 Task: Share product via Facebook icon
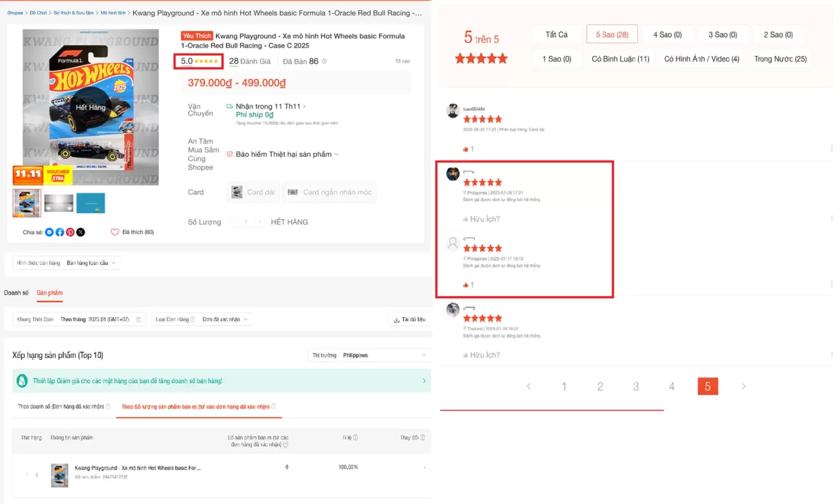click(x=59, y=232)
